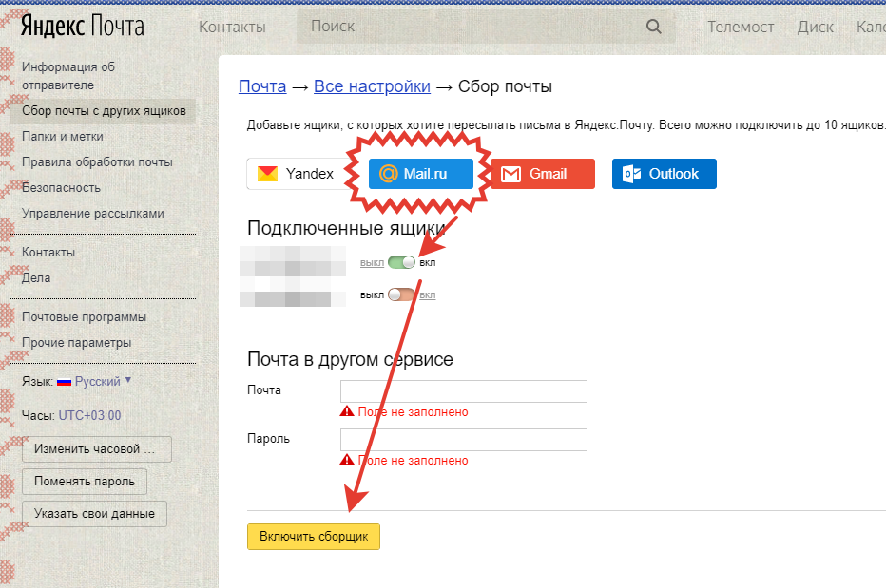Follow the Все настройки breadcrumb link
The width and height of the screenshot is (886, 588).
click(x=372, y=86)
